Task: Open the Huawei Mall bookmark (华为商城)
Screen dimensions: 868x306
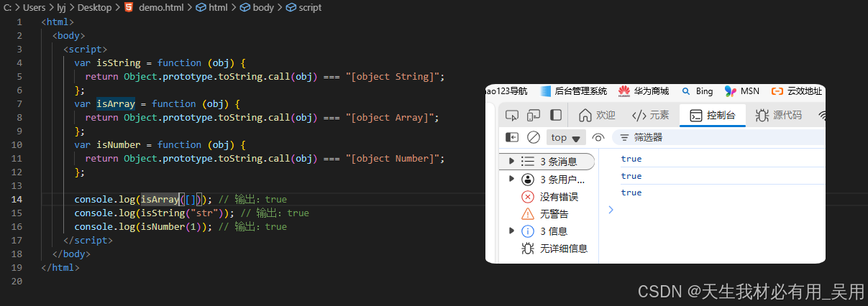Action: [x=642, y=91]
